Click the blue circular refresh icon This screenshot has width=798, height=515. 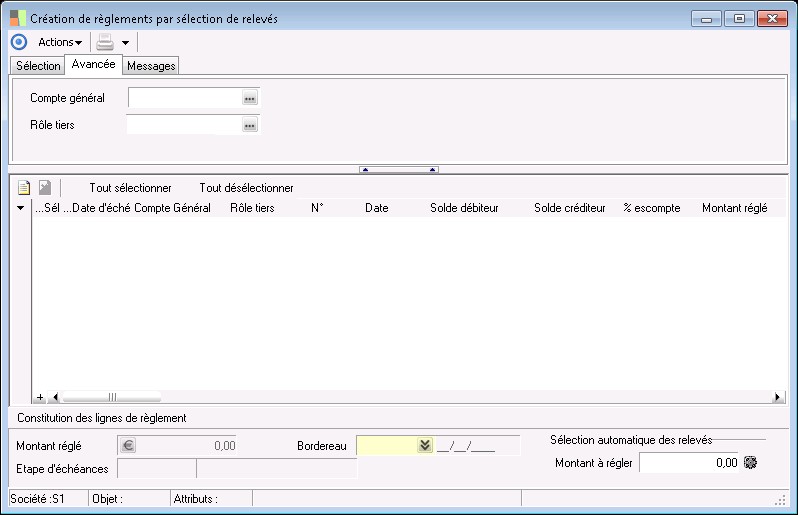pyautogui.click(x=19, y=42)
